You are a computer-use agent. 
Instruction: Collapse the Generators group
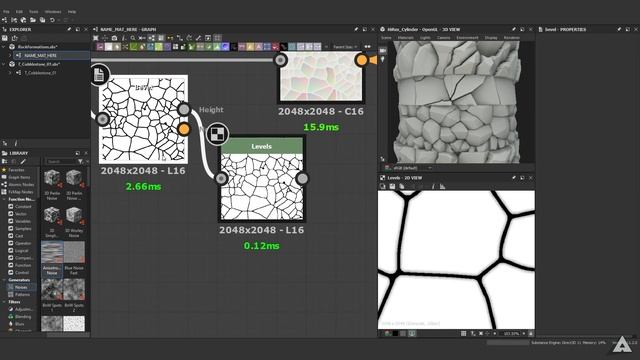click(x=4, y=280)
